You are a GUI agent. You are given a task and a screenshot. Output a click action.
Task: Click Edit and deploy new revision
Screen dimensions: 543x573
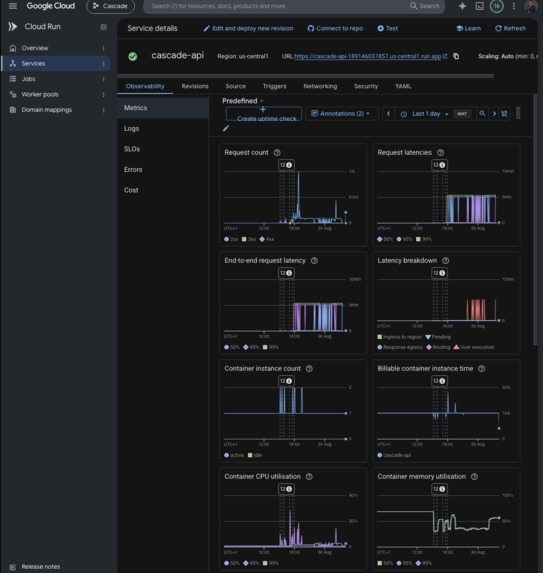point(248,29)
